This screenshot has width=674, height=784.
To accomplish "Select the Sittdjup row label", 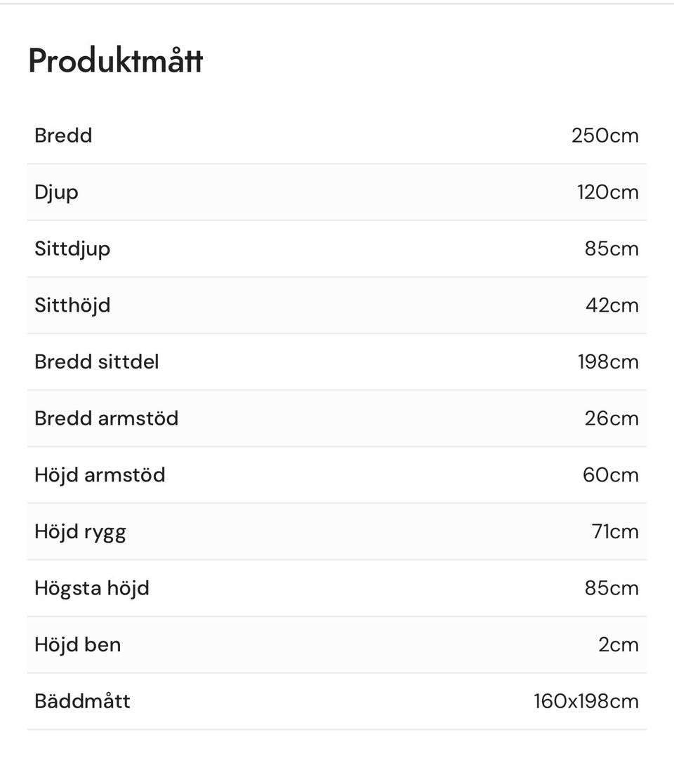I will [72, 249].
